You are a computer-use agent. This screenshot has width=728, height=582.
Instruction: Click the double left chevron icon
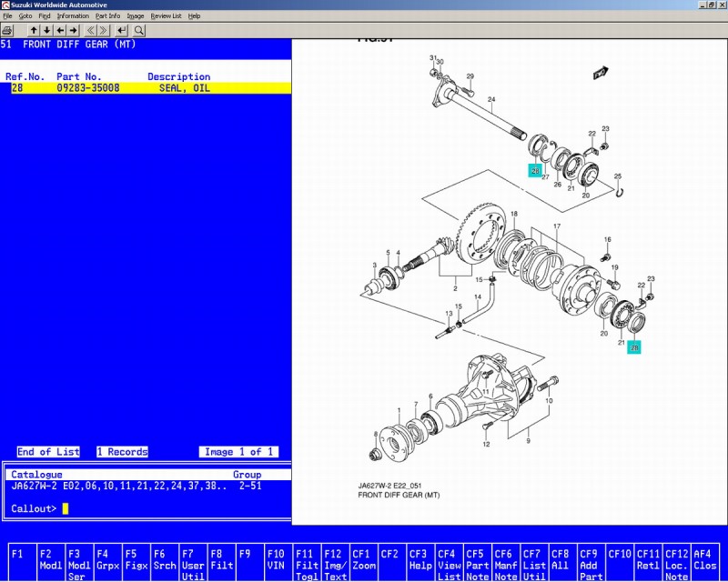90,31
